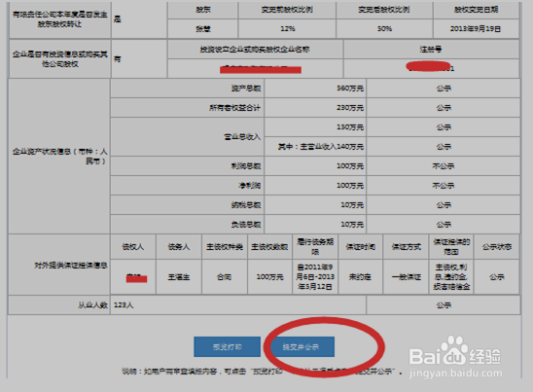This screenshot has height=392, width=533.
Task: Select 100万元 in the guarantee table
Action: point(269,277)
